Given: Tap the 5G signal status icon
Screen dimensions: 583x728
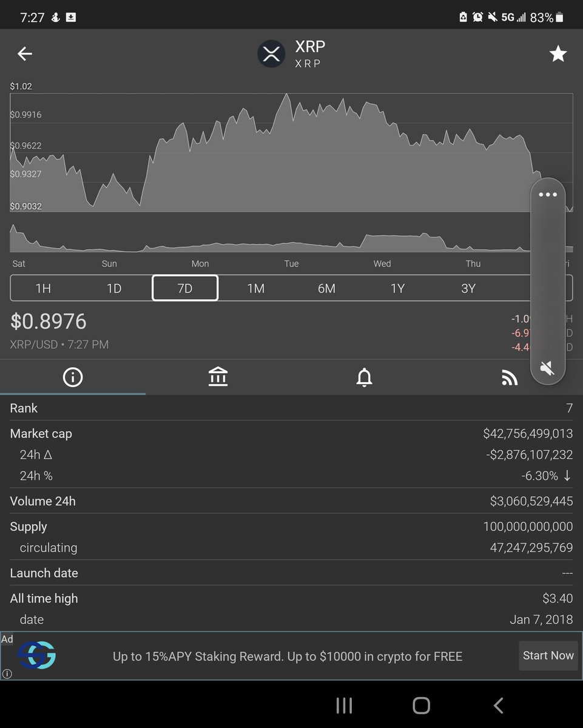Looking at the screenshot, I should pyautogui.click(x=513, y=18).
